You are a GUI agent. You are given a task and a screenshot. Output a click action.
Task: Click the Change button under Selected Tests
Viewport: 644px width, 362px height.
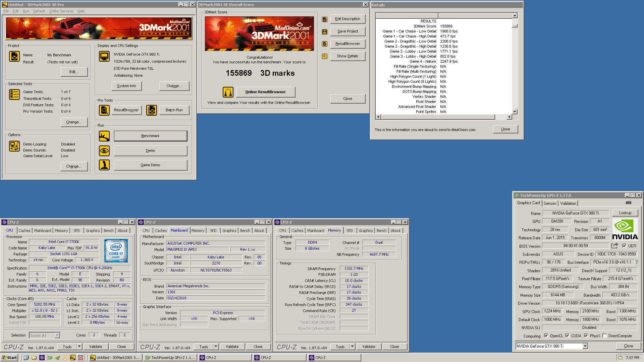74,122
